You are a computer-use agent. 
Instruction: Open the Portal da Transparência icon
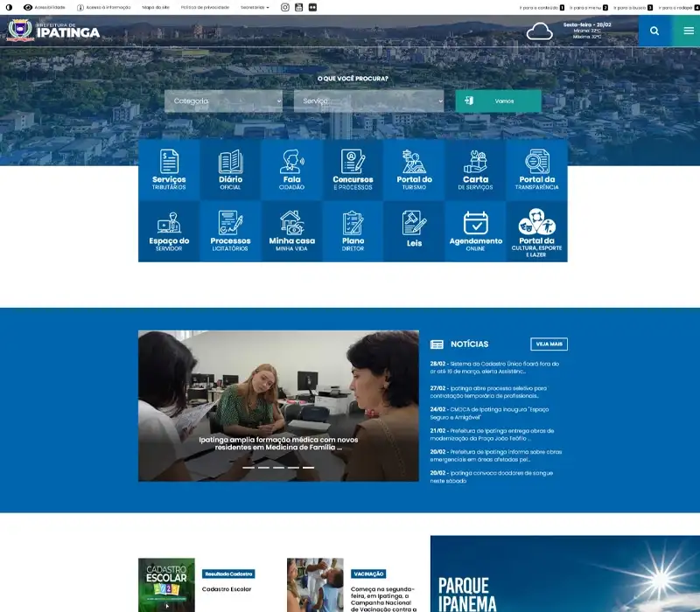[536, 167]
